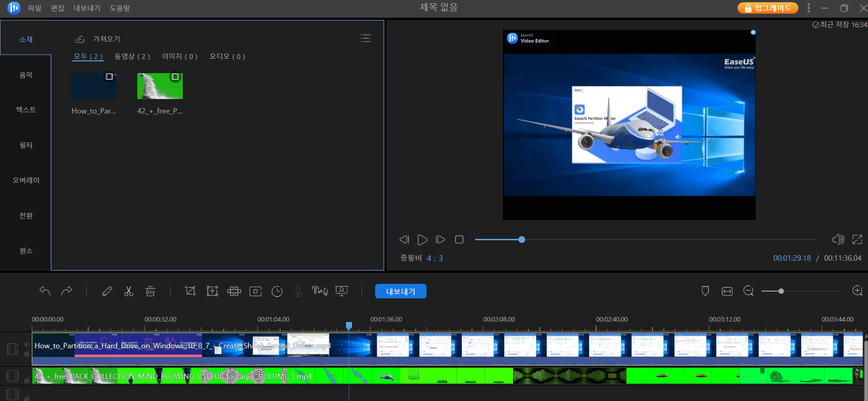Click the blue 내보내기 export button
868x401 pixels.
point(401,291)
